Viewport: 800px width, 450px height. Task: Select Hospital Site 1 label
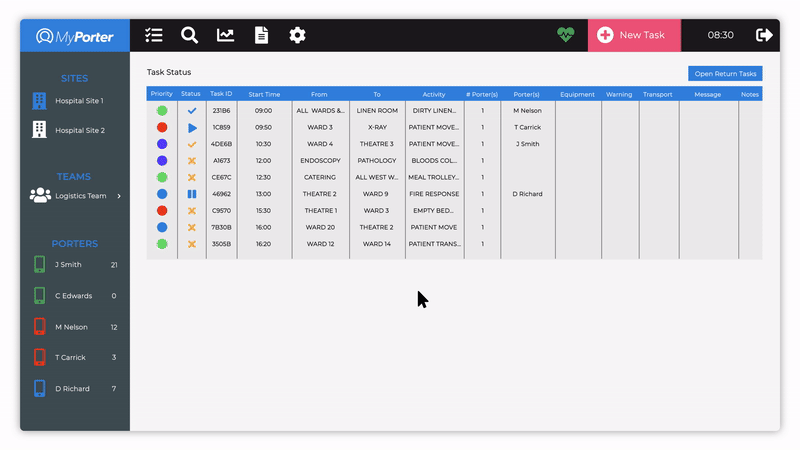point(79,101)
